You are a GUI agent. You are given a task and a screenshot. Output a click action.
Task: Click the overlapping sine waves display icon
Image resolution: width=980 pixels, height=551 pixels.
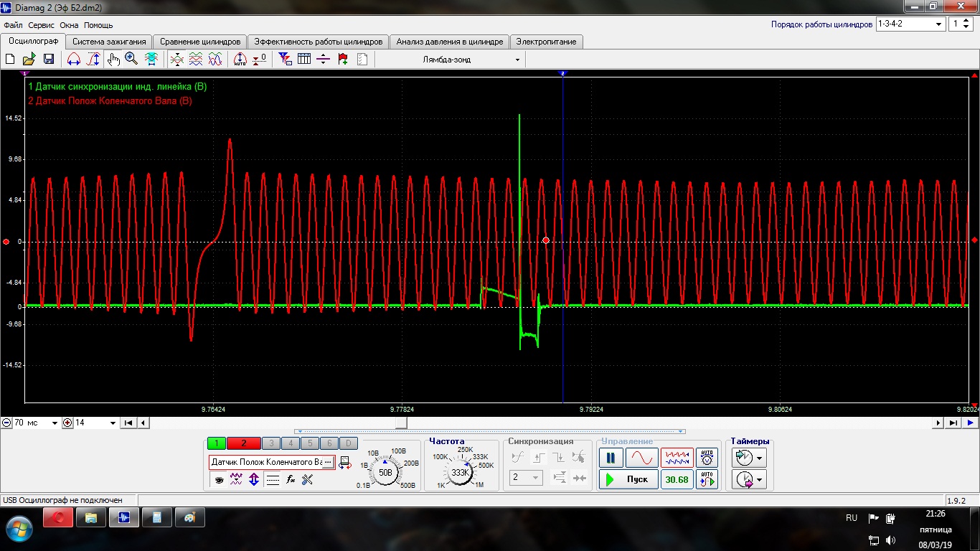click(x=215, y=59)
